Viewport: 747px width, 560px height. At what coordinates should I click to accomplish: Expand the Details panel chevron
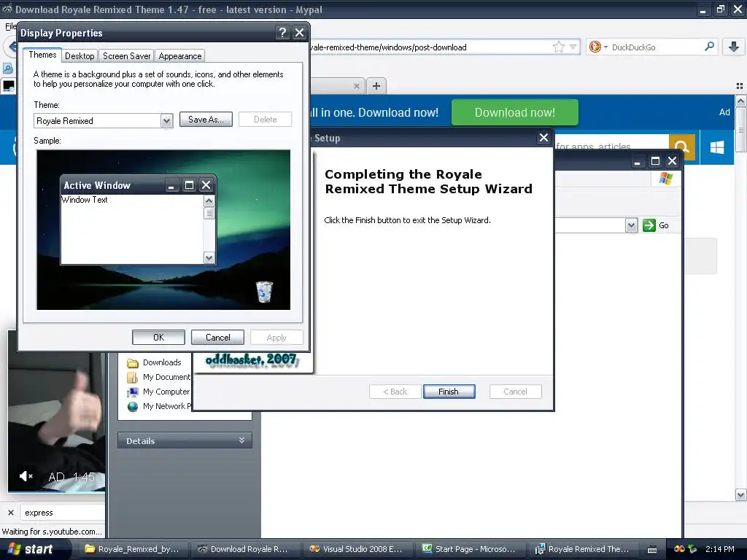(241, 440)
